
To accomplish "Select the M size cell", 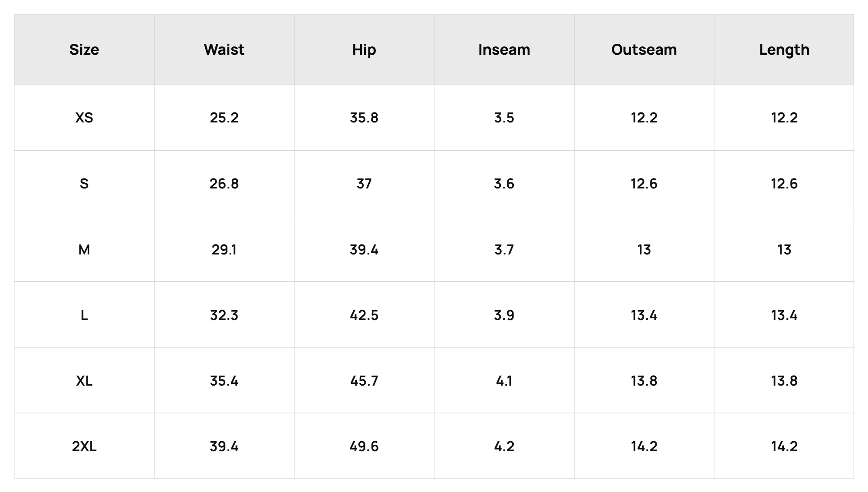I will [84, 249].
